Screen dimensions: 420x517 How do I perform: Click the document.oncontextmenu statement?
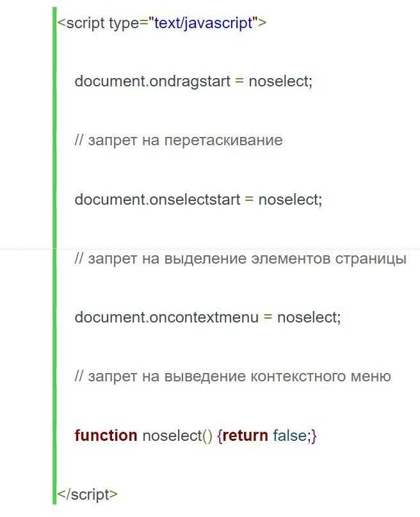[x=207, y=317]
